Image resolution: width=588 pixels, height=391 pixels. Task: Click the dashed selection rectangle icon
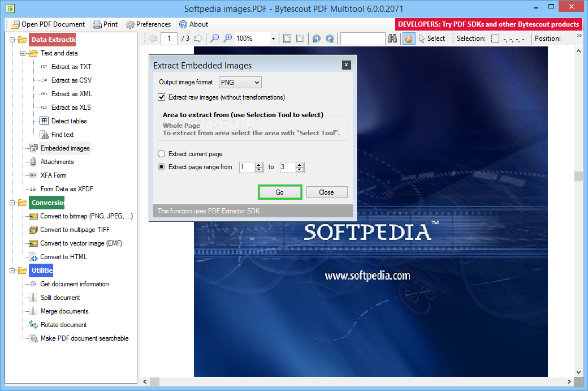pos(495,38)
